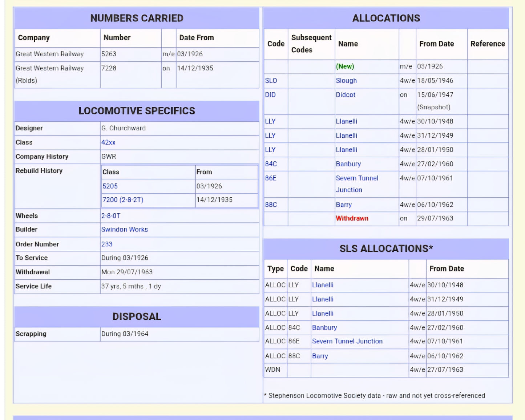Click the 84C code link in Allocations
The image size is (525, 420).
pos(271,164)
